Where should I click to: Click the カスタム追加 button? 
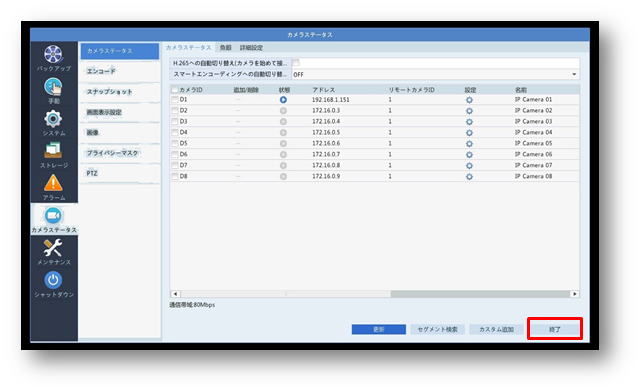coord(496,329)
